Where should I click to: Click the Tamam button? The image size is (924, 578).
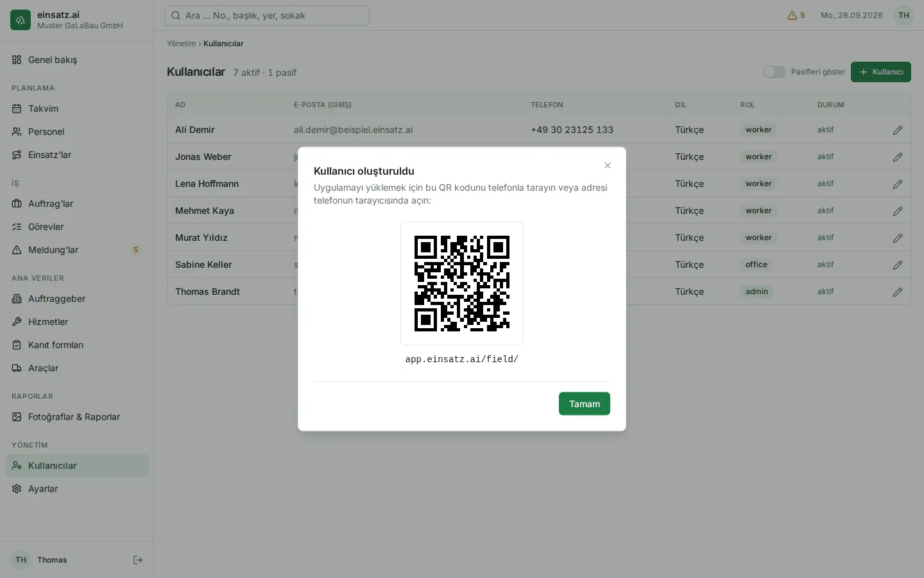click(585, 404)
